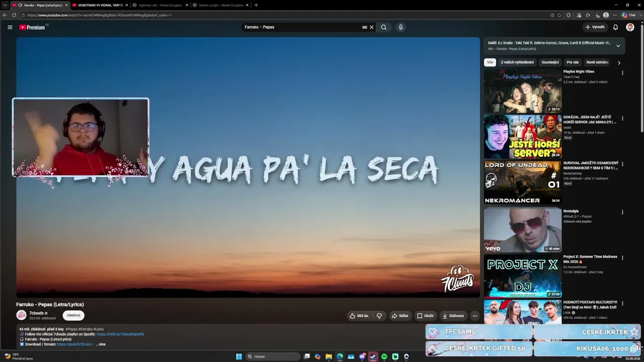Open Discord from the taskbar

pos(362,356)
